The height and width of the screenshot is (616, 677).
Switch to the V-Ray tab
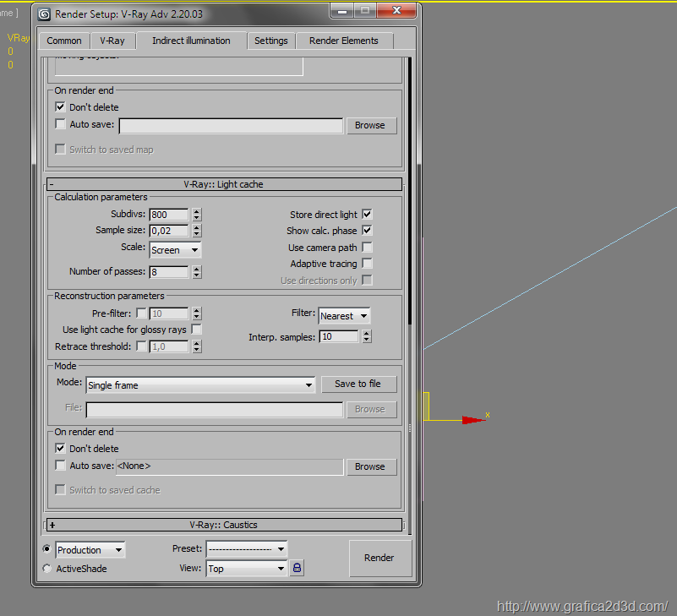pos(112,41)
